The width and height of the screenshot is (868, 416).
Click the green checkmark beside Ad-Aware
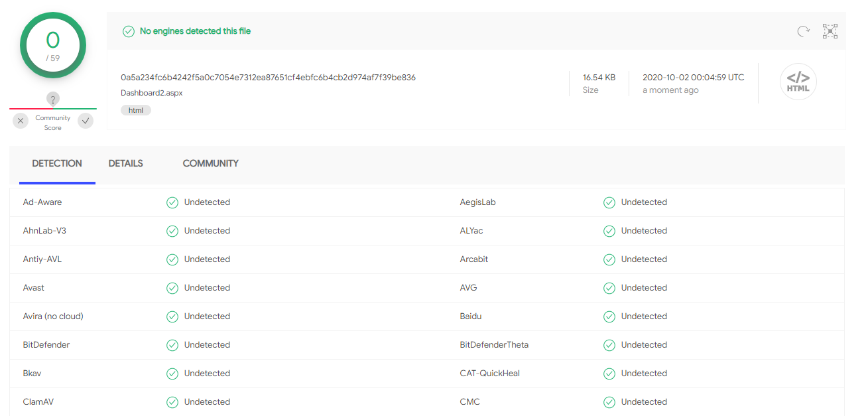tap(172, 202)
